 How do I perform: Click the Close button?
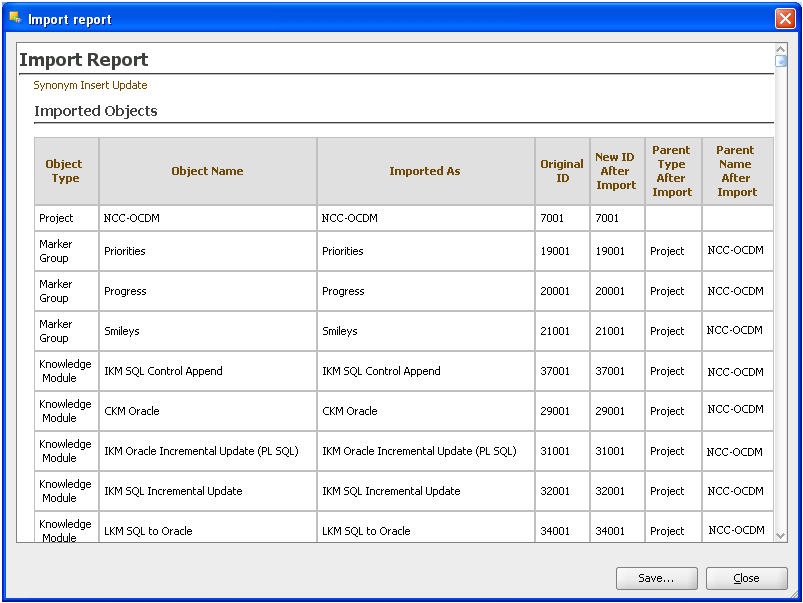coord(746,578)
